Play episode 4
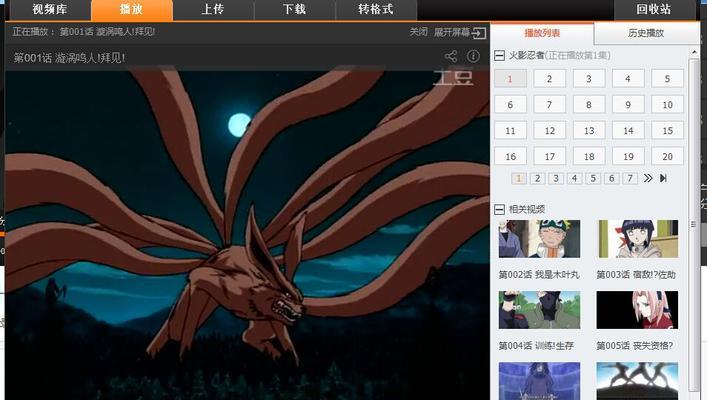 628,79
